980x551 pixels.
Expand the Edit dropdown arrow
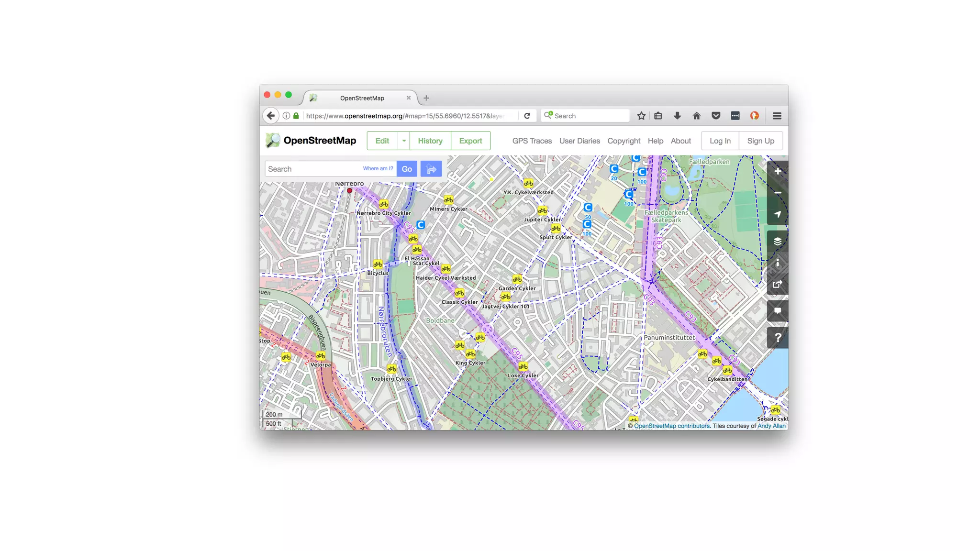tap(404, 141)
